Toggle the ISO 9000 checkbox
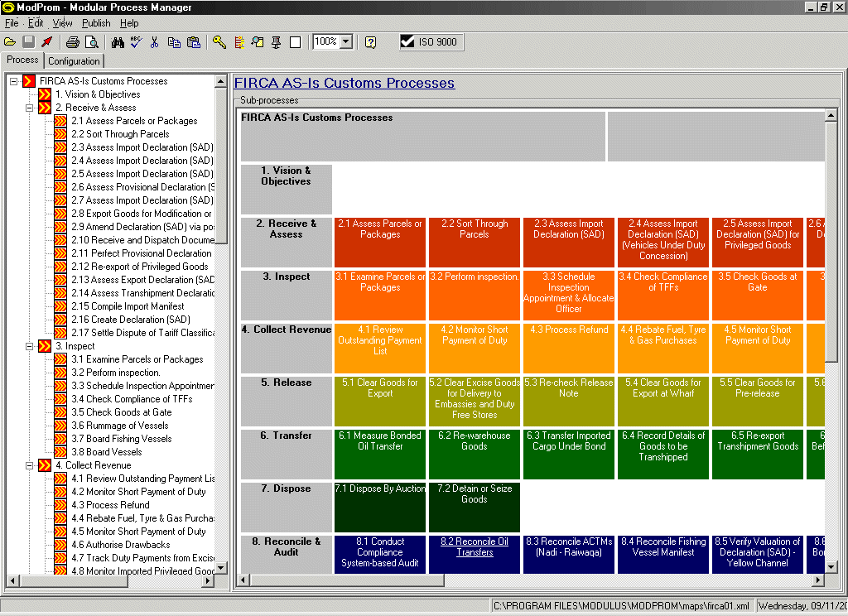The width and height of the screenshot is (848, 616). (407, 41)
